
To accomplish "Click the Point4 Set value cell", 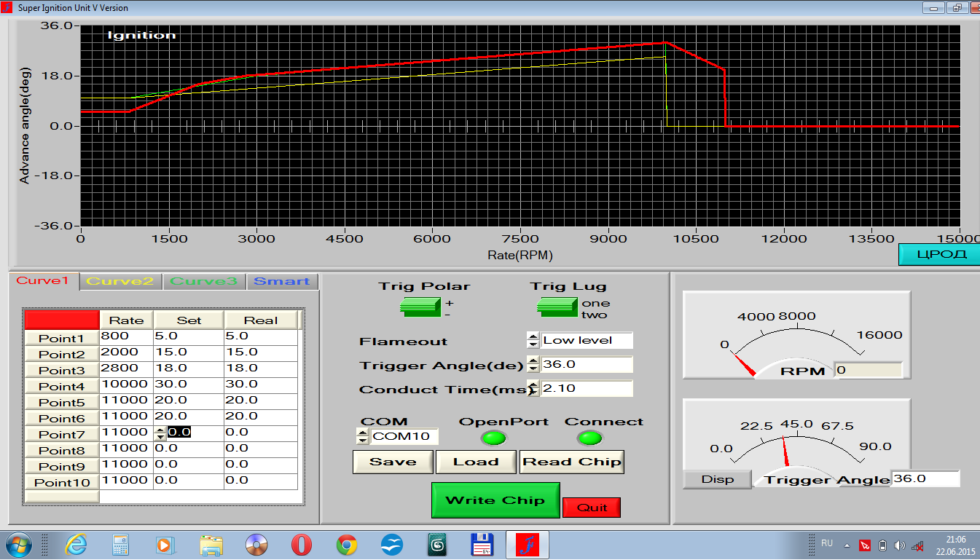I will point(188,384).
